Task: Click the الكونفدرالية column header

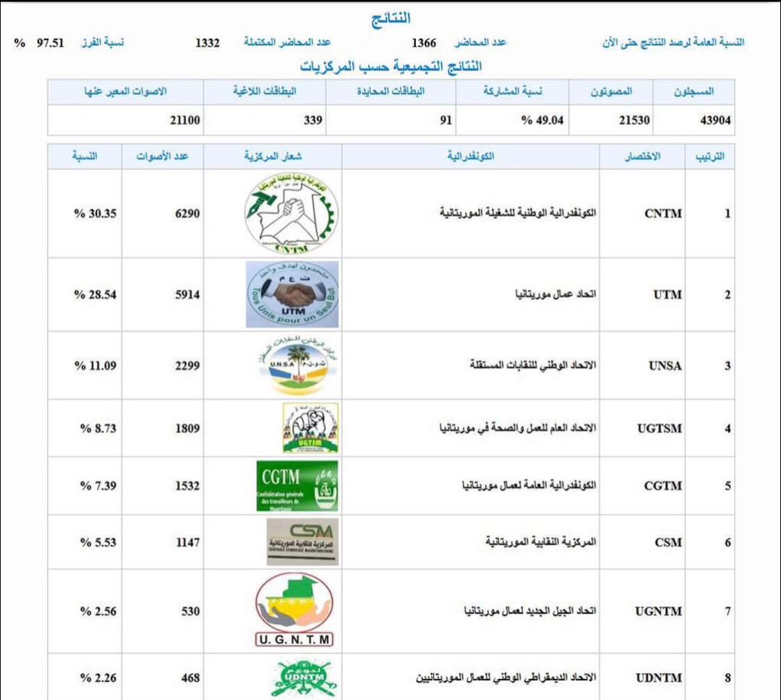Action: [x=471, y=156]
